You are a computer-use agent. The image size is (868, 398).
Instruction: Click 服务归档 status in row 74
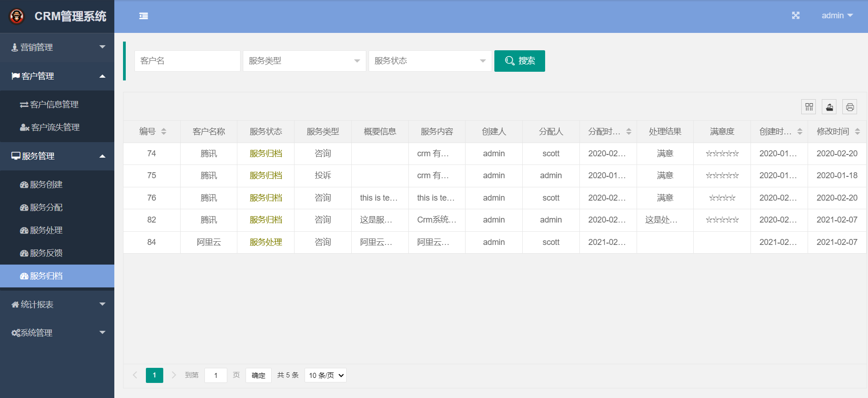coord(266,154)
